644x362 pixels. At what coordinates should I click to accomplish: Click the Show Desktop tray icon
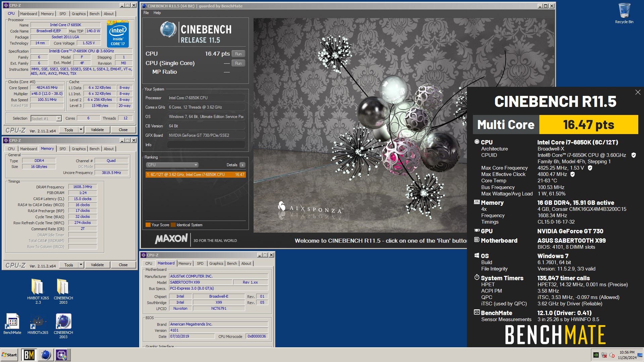640,355
